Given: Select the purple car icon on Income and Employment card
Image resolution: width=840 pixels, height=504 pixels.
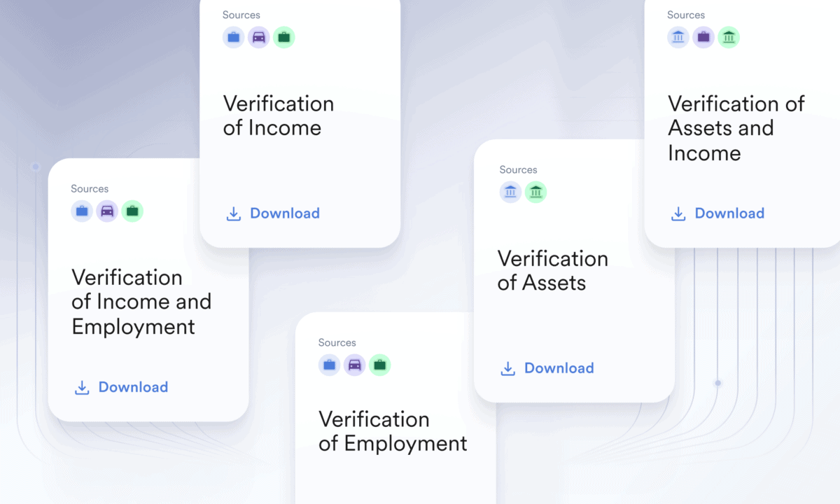Looking at the screenshot, I should pos(107,211).
